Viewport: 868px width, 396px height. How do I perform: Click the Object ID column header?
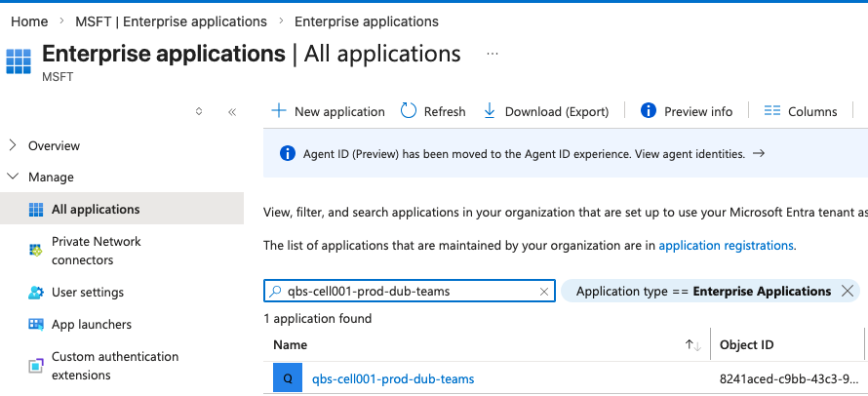click(746, 344)
